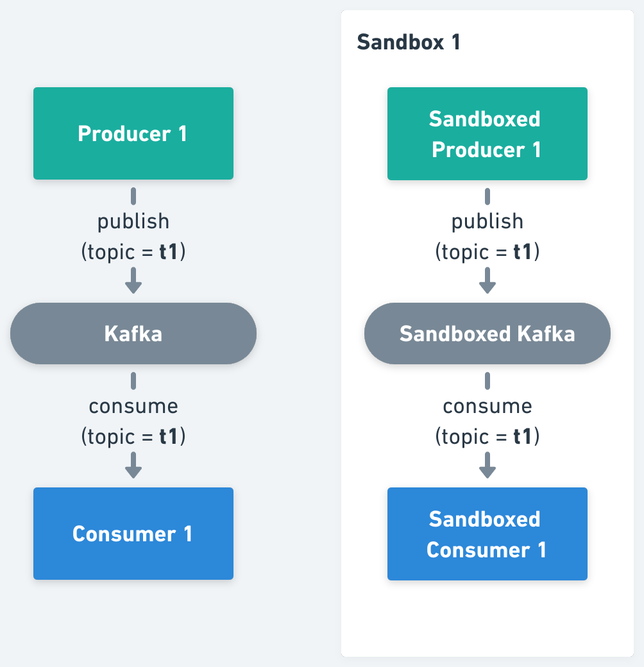Click the short connector line beneath Sandboxed Kafka
Screen dimensions: 644x667
[x=487, y=380]
